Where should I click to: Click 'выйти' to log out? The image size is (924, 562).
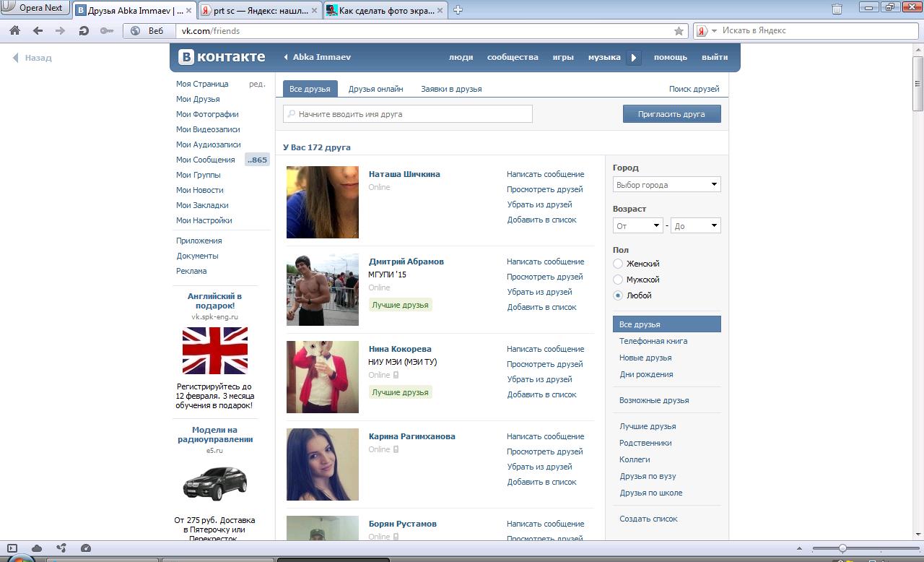pos(715,57)
